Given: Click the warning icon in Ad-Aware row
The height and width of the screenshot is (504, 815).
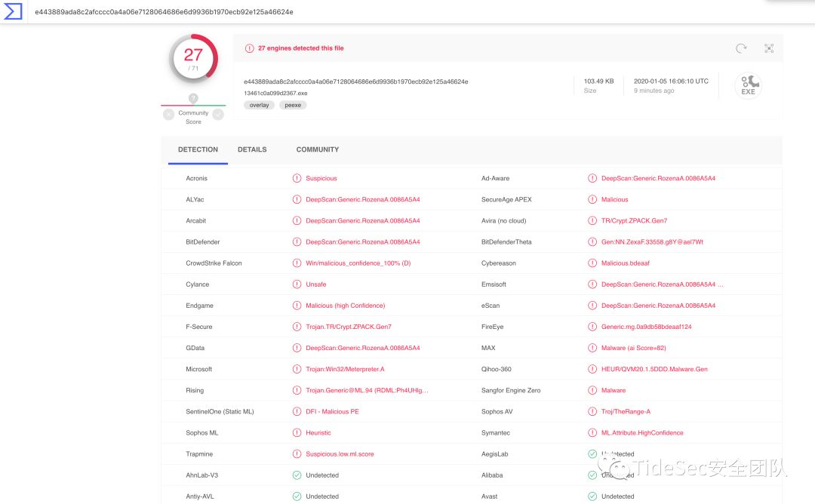Looking at the screenshot, I should [592, 178].
